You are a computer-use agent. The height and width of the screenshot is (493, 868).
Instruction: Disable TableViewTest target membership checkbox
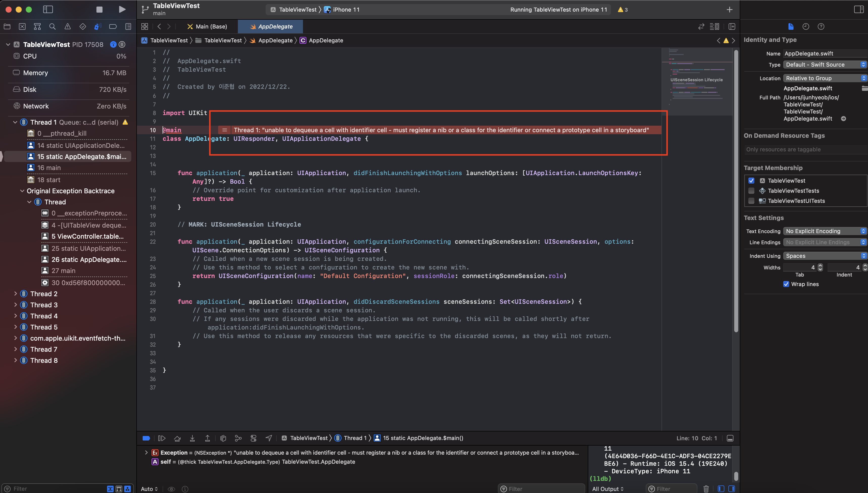(751, 180)
